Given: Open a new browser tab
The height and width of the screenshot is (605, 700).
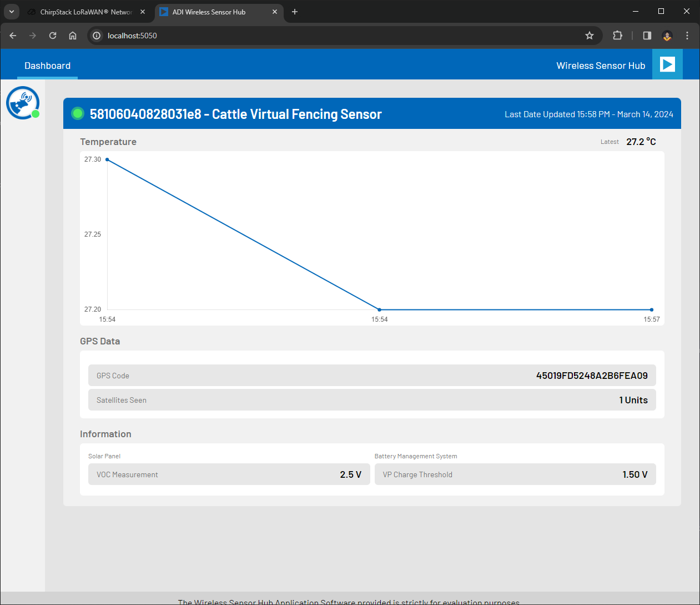Looking at the screenshot, I should coord(295,11).
